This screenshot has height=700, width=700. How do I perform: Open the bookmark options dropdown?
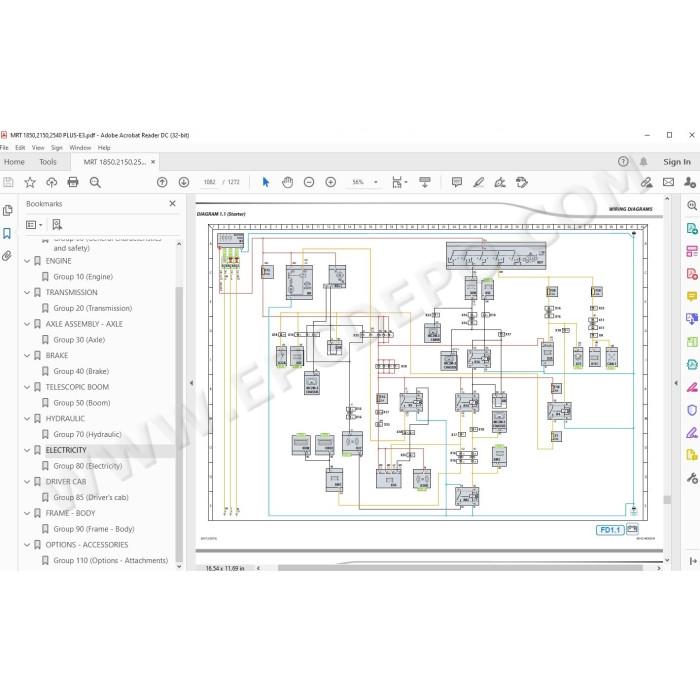coord(34,225)
